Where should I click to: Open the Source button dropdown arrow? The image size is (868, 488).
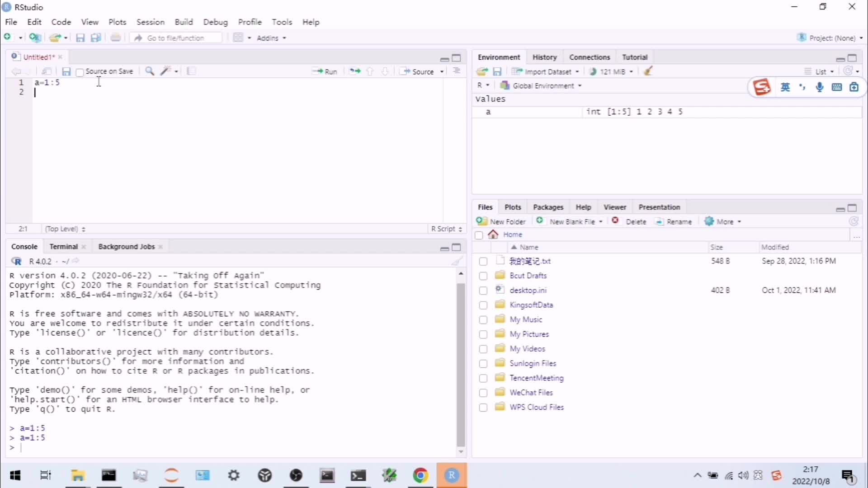[x=442, y=71]
